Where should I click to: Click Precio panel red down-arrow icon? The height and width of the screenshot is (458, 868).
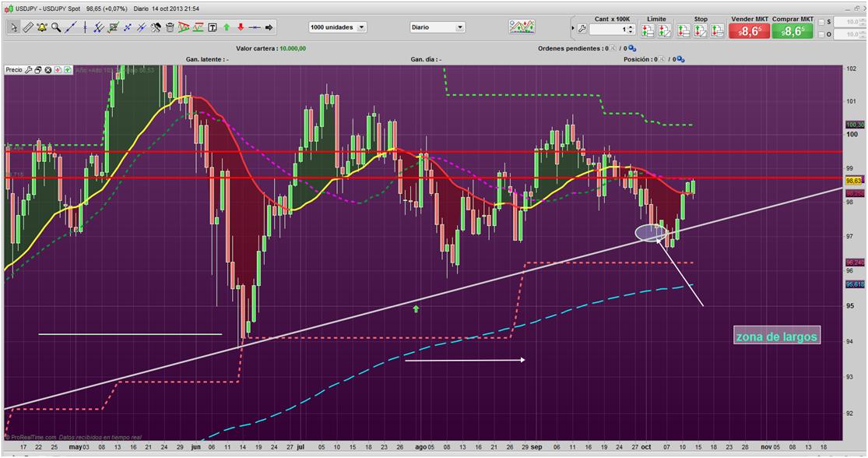[58, 70]
